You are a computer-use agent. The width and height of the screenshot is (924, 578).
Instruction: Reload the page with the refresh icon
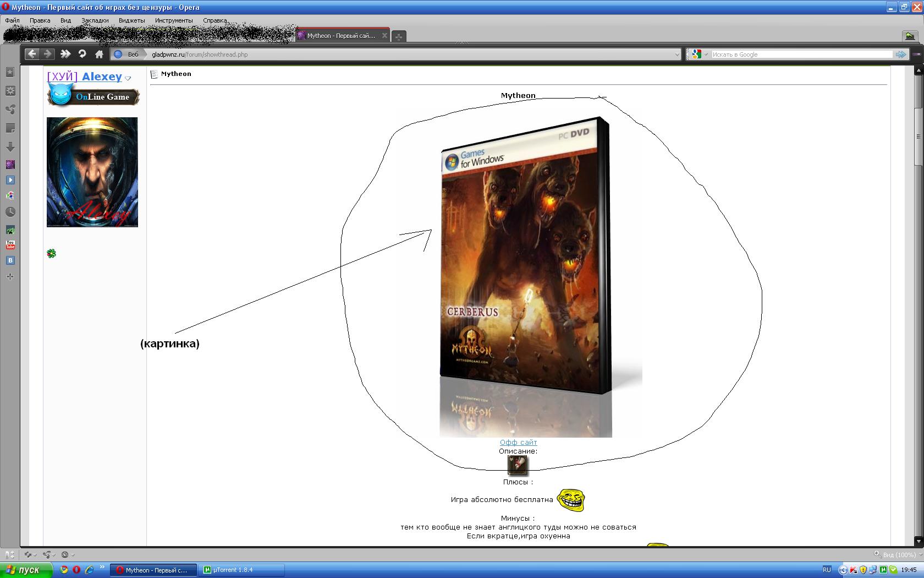pyautogui.click(x=82, y=54)
